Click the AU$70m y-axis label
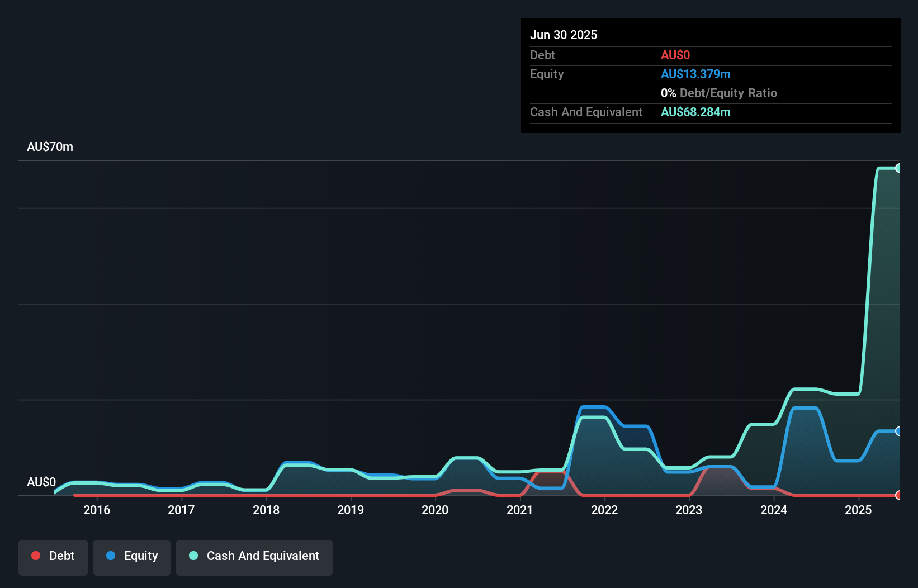The width and height of the screenshot is (918, 588). click(x=50, y=147)
